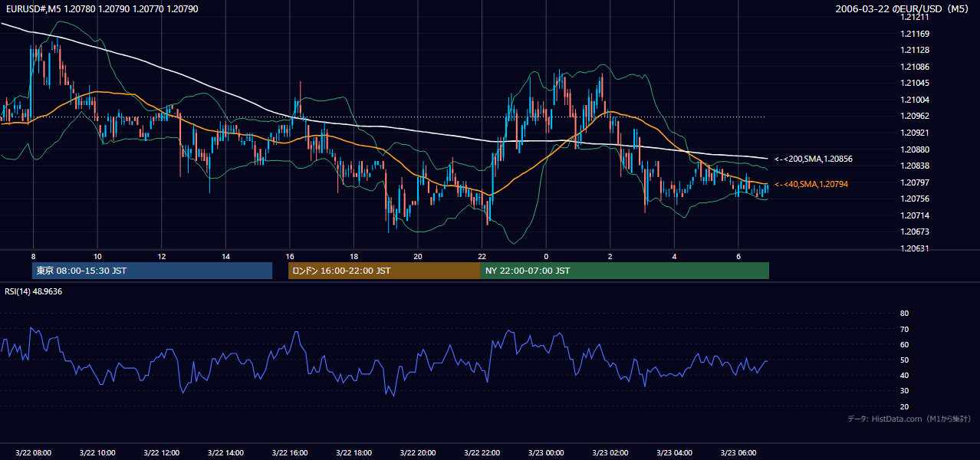Click price axis label 1.21169

913,34
